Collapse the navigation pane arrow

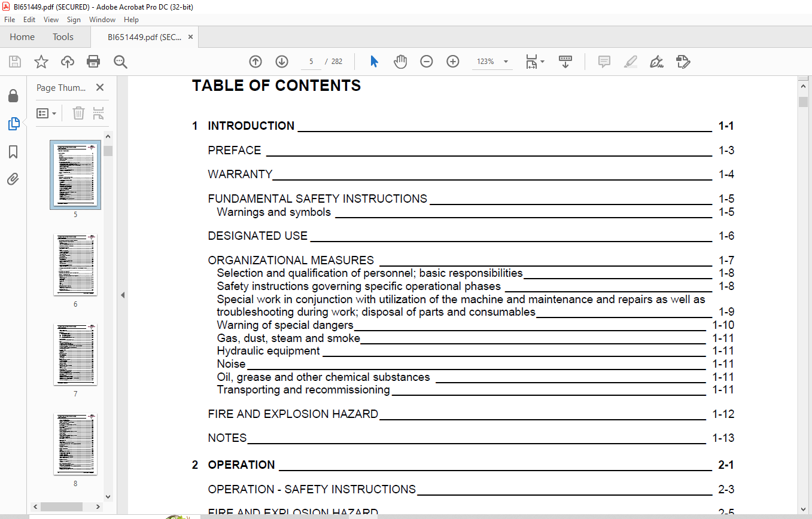123,295
